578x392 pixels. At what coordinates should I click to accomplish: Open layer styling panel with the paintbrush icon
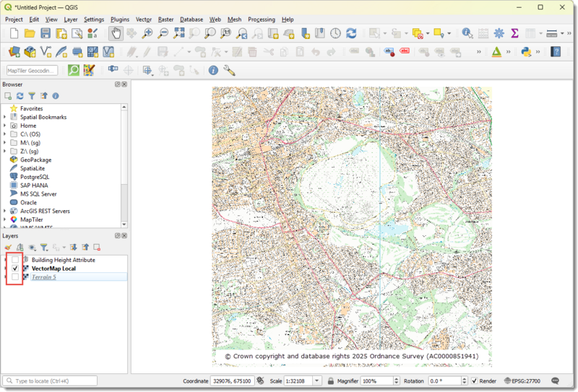pyautogui.click(x=8, y=247)
